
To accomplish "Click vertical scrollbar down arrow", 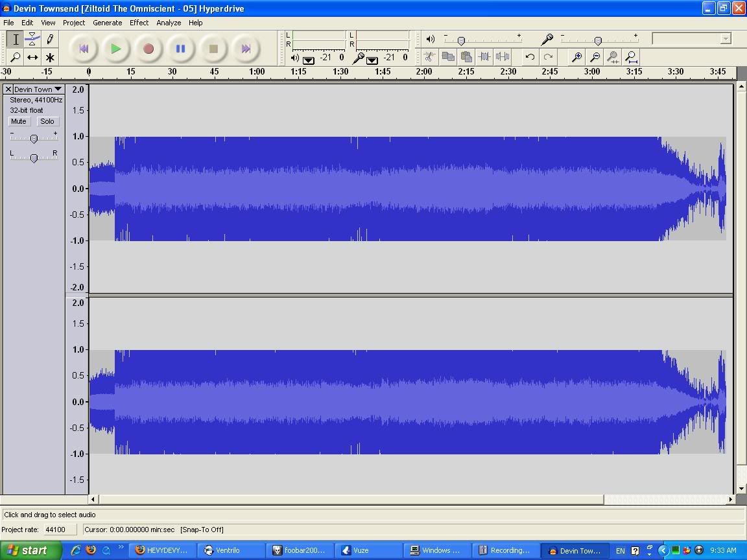I will pos(741,489).
